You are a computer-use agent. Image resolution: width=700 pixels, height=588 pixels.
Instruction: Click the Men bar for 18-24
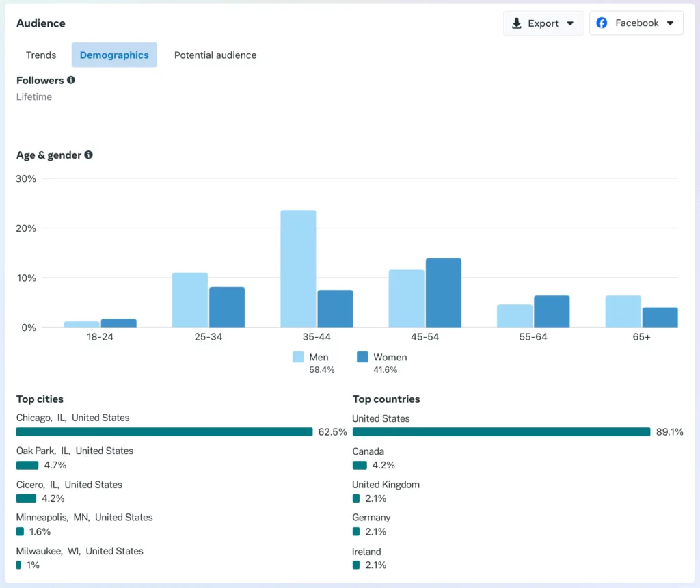click(x=82, y=325)
